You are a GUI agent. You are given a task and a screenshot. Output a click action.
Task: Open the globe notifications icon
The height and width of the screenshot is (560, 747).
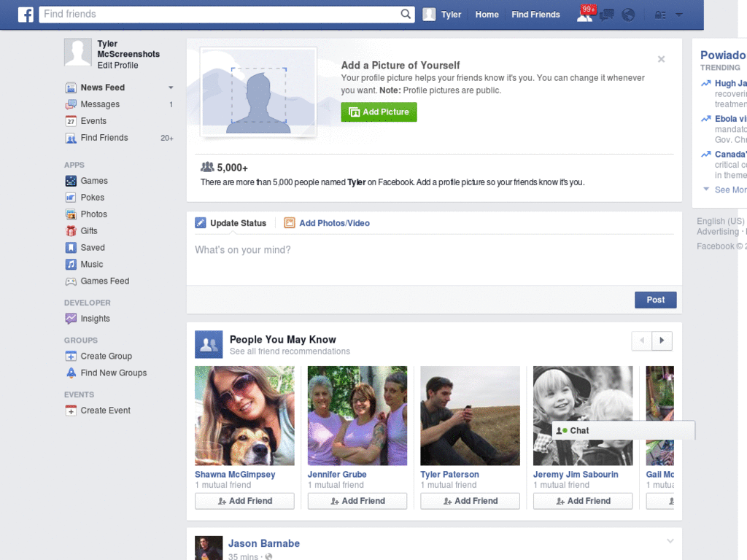click(628, 15)
